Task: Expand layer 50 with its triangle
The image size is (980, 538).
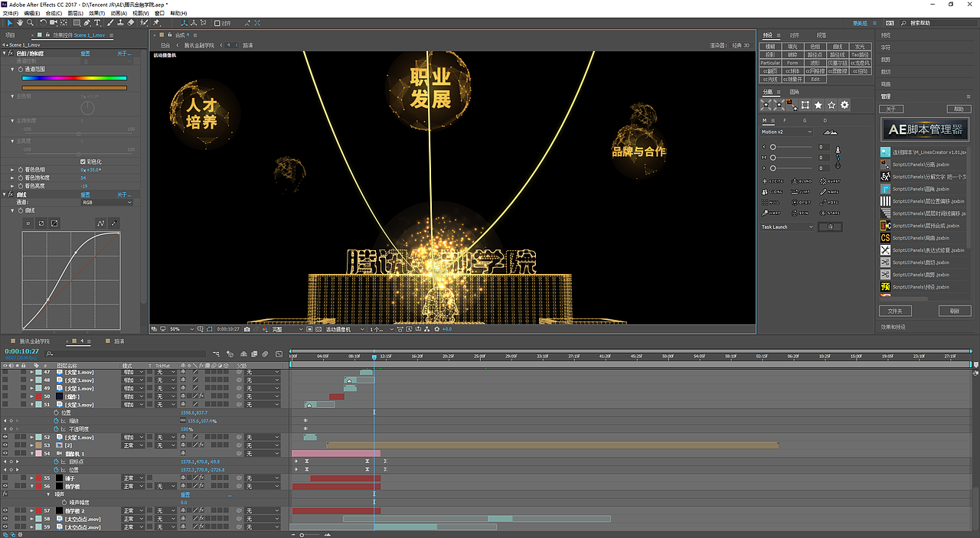Action: click(32, 396)
